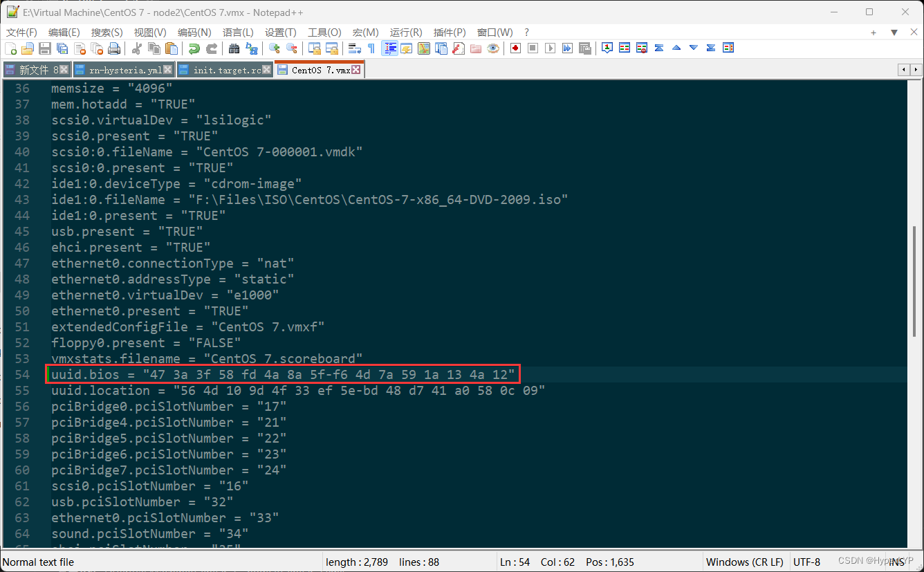This screenshot has width=924, height=572.
Task: Click the Windows (CR LF) status item
Action: point(745,562)
